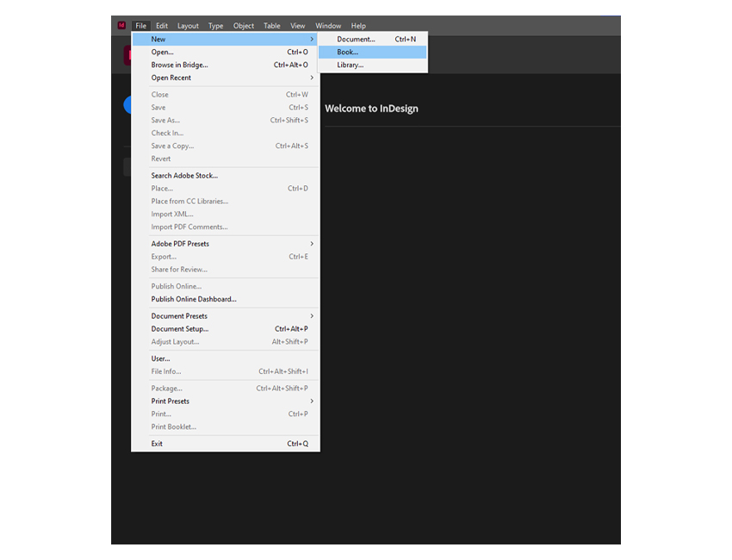Expand the Open Recent submenu
732x560 pixels.
tap(226, 78)
